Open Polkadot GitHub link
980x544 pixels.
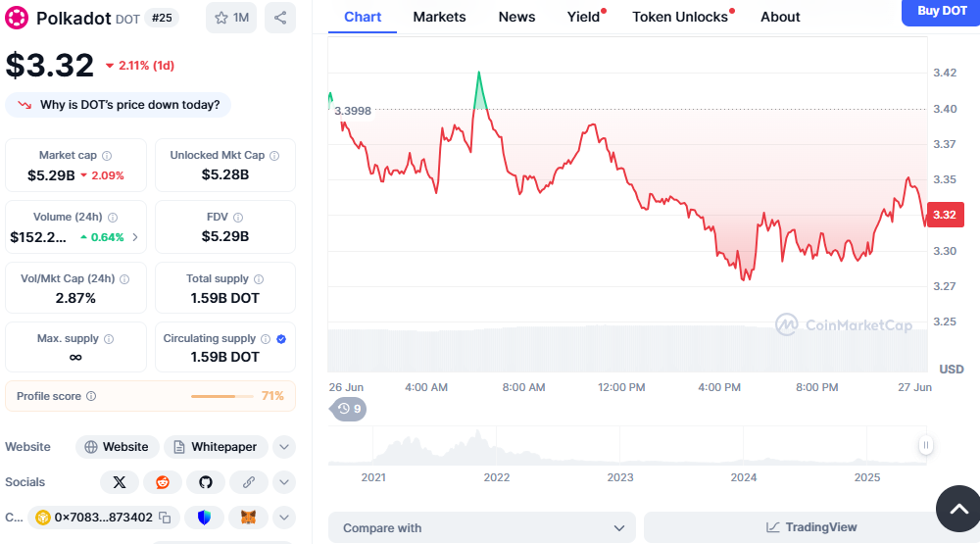(206, 482)
